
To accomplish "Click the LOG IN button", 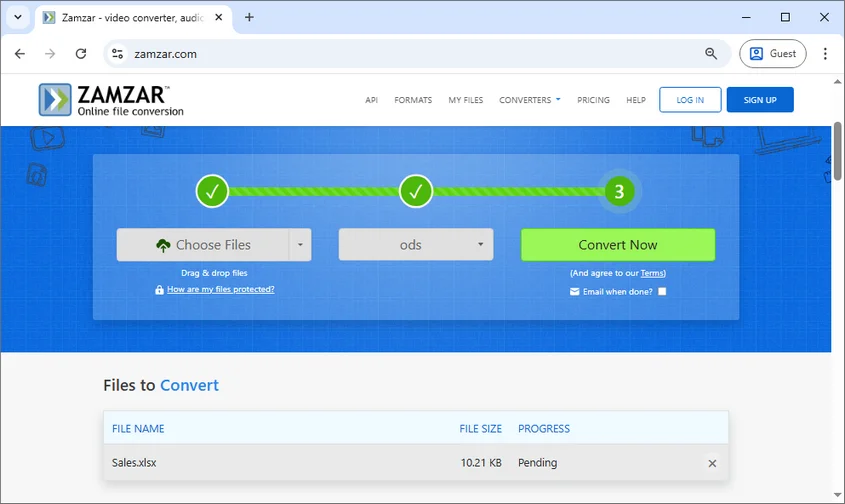I will [x=690, y=100].
